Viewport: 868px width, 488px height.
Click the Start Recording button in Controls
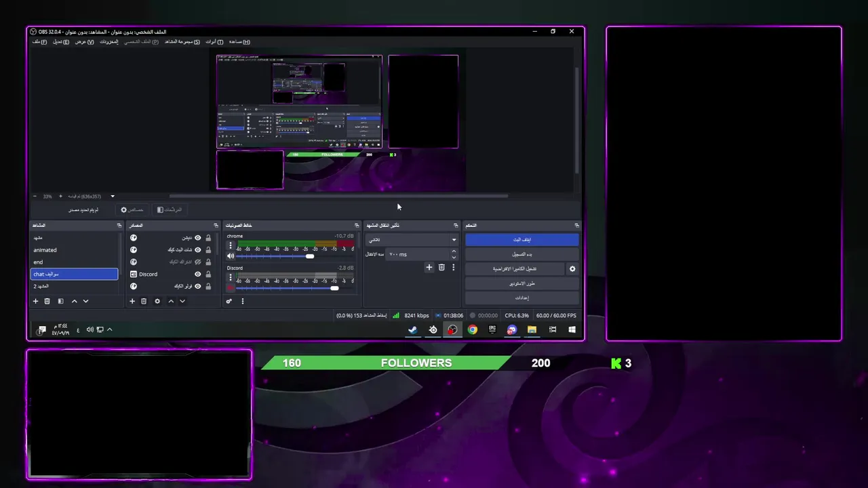[x=521, y=254]
